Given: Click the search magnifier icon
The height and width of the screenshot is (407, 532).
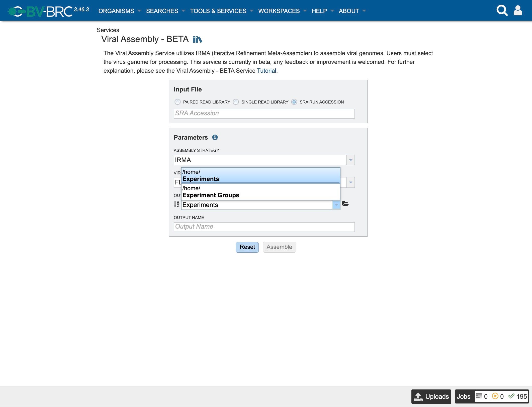Looking at the screenshot, I should click(x=502, y=11).
